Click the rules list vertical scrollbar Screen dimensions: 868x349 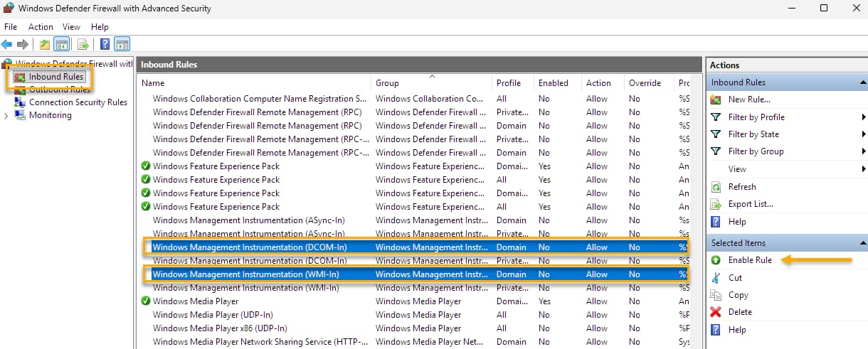(697, 213)
